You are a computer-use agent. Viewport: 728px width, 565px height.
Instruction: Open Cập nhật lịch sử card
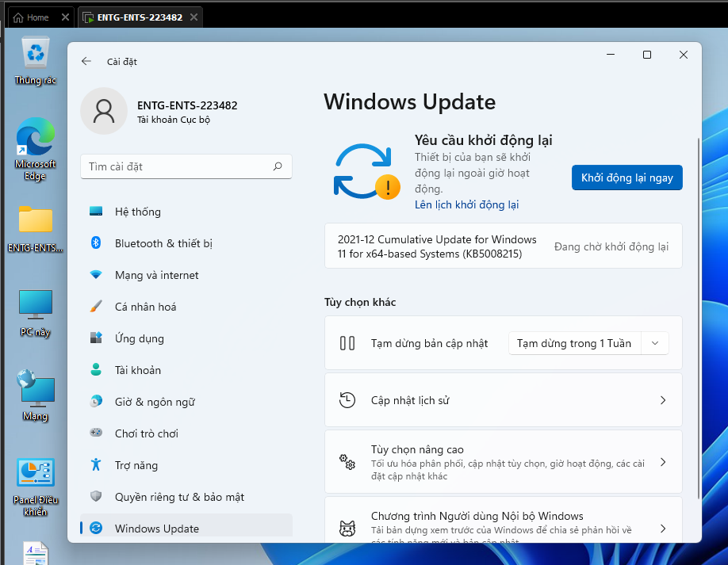504,400
